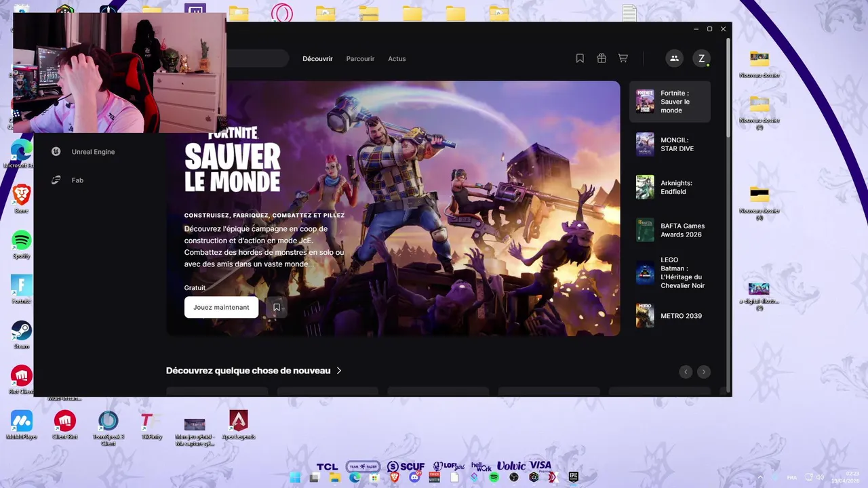
Task: Open the shopping cart icon
Action: (x=623, y=58)
